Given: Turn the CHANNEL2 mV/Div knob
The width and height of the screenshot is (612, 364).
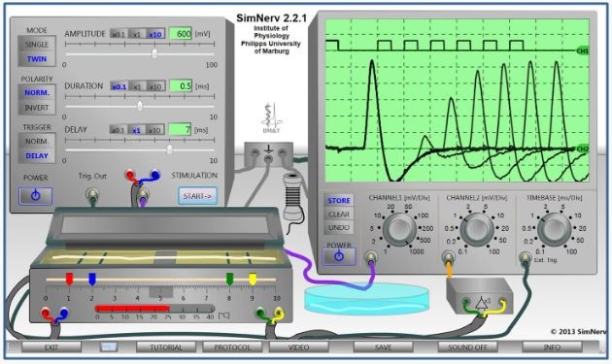Looking at the screenshot, I should point(477,230).
